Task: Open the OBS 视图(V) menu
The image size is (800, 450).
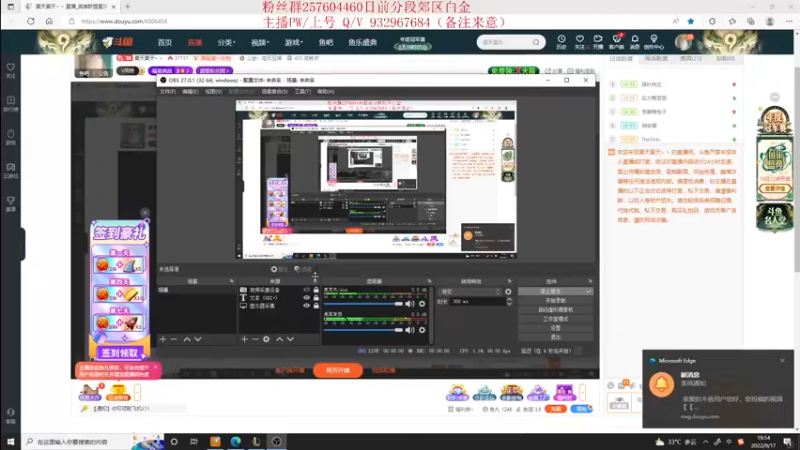Action: [213, 92]
